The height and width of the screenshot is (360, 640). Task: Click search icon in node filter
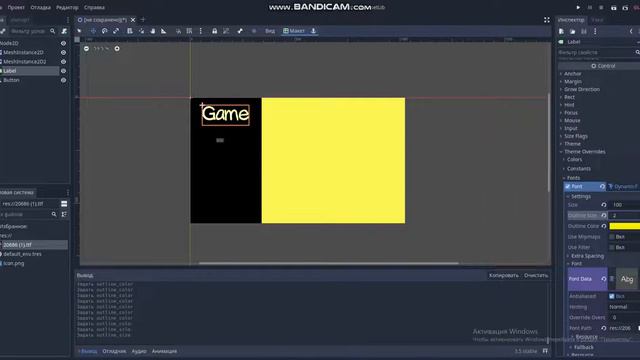[x=53, y=31]
